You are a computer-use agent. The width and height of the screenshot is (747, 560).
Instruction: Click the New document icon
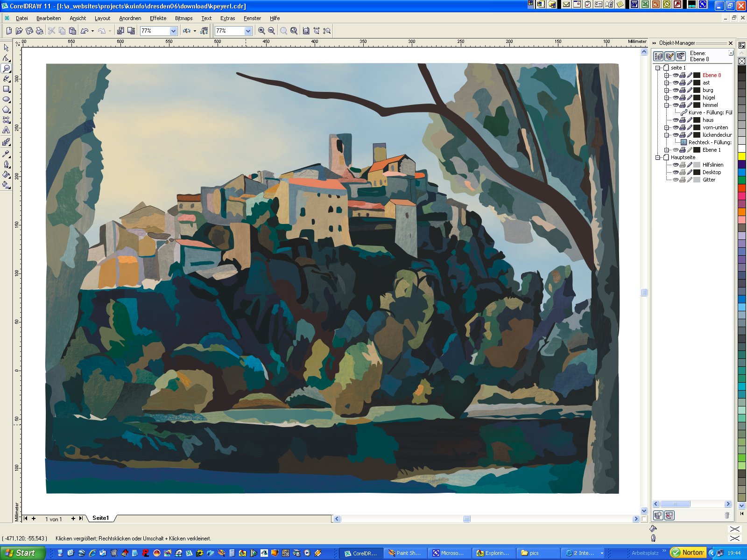9,31
